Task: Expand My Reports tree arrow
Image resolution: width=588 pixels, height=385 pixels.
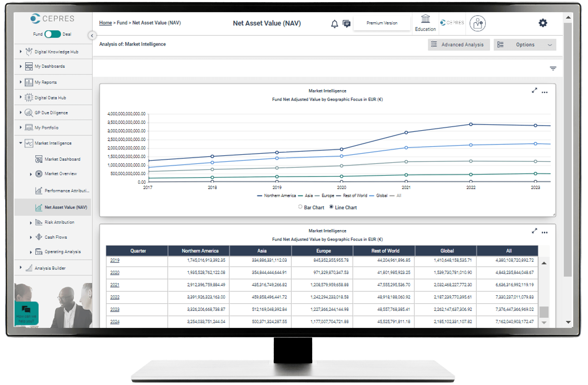Action: (x=21, y=82)
